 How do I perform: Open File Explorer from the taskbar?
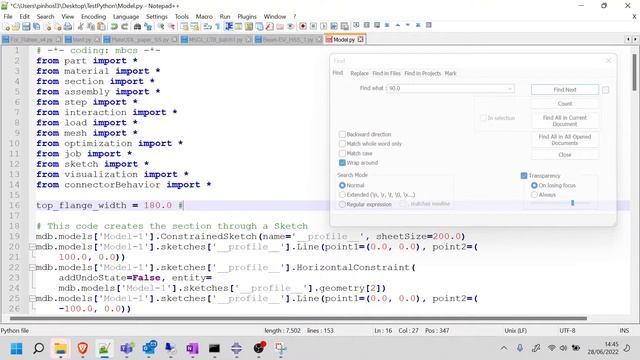coord(60,348)
